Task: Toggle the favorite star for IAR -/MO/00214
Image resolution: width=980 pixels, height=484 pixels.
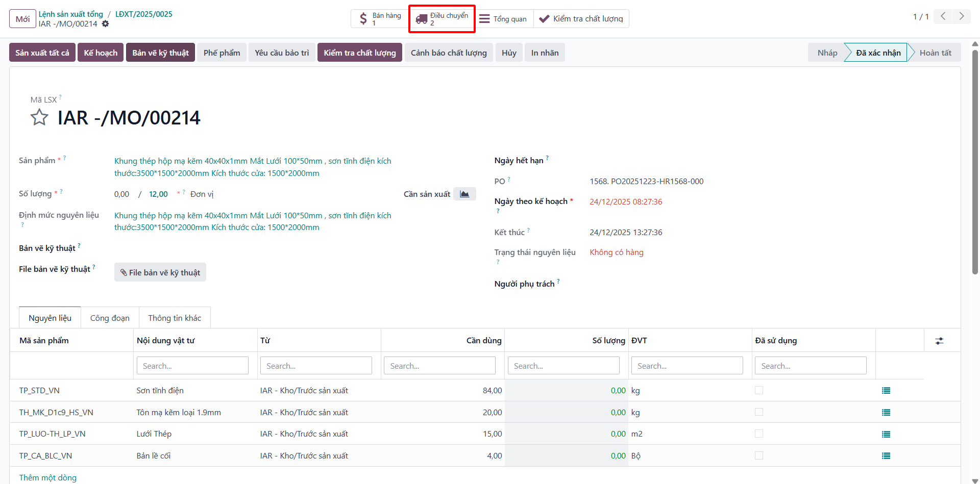Action: tap(39, 117)
